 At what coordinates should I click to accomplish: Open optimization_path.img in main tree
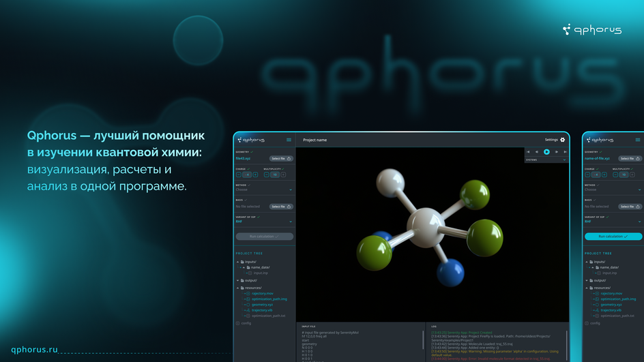269,299
